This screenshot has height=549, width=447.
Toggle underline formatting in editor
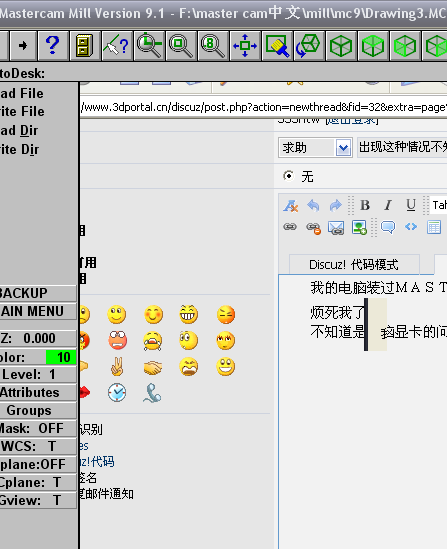pos(411,205)
